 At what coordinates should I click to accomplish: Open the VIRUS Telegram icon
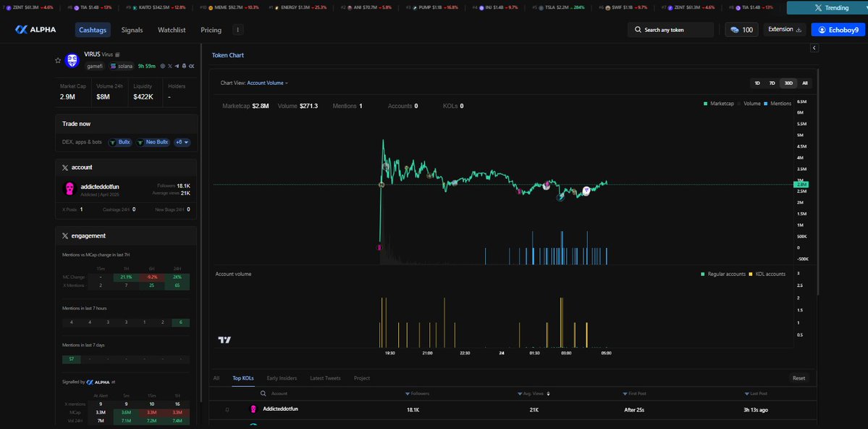pyautogui.click(x=177, y=66)
